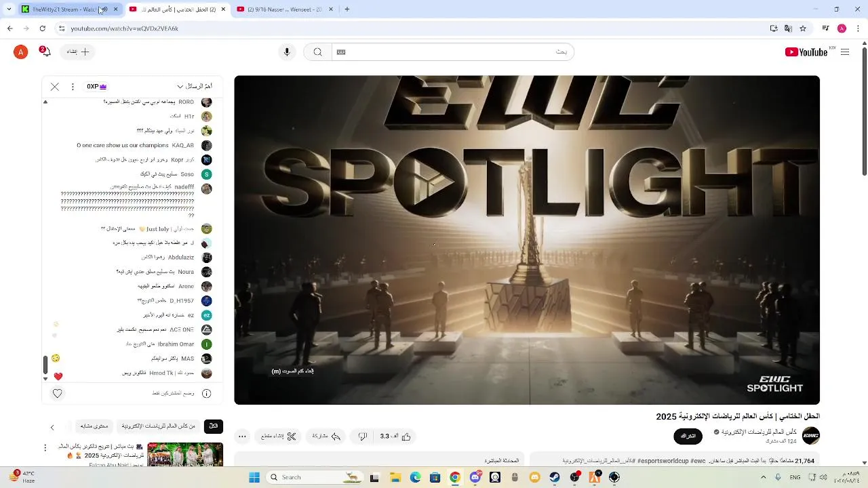Open a new browser tab

[x=347, y=9]
